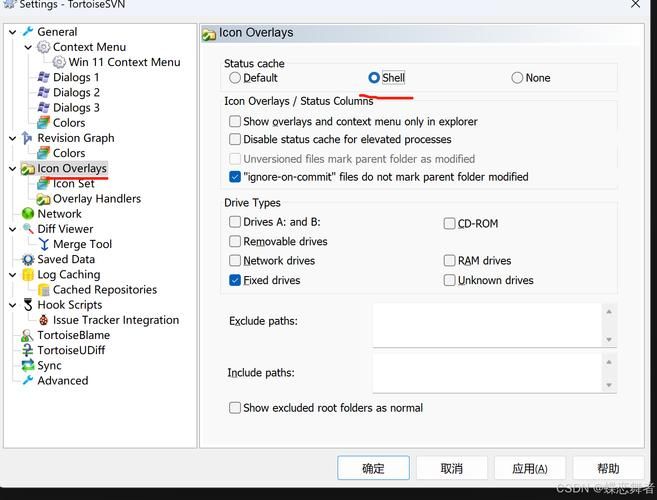Open the Overlay Handlers settings page
This screenshot has height=500, width=657.
click(97, 199)
